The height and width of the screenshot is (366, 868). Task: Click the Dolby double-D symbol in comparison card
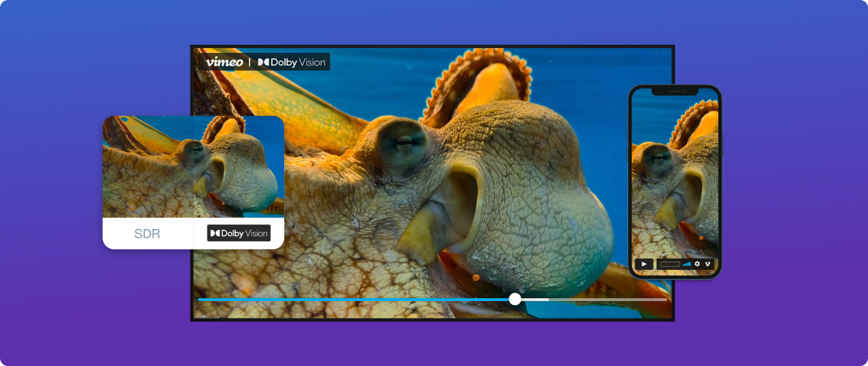point(214,233)
